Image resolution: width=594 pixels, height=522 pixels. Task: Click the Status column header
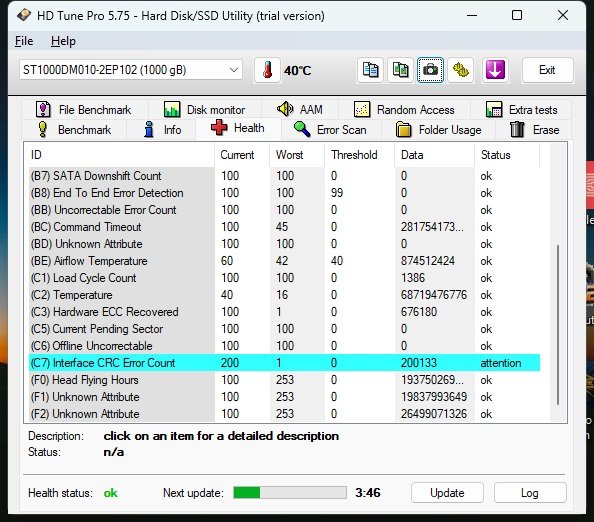tap(506, 155)
